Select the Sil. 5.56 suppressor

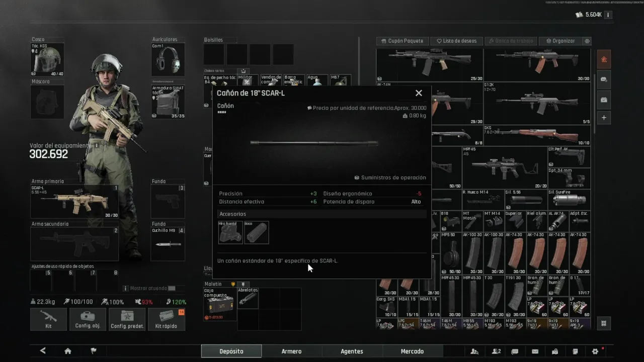[526, 200]
